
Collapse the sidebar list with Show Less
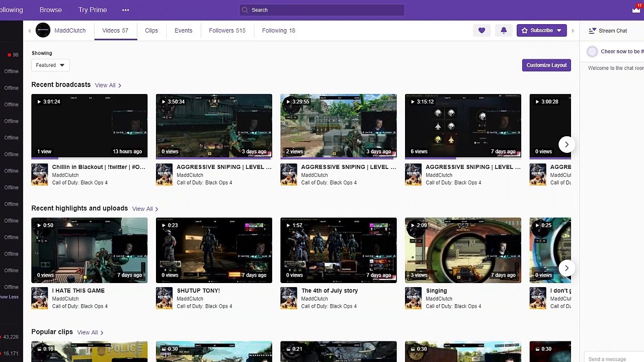[9, 297]
